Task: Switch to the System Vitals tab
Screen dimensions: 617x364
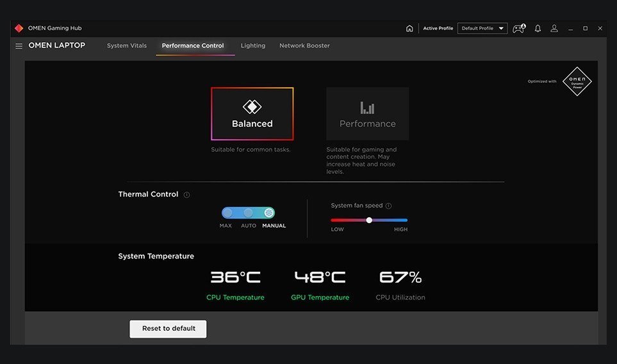Action: (x=127, y=45)
